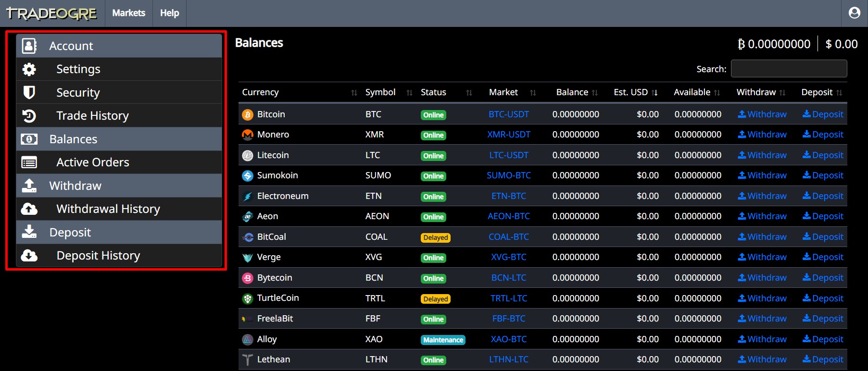Open Settings in the sidebar

pyautogui.click(x=119, y=69)
